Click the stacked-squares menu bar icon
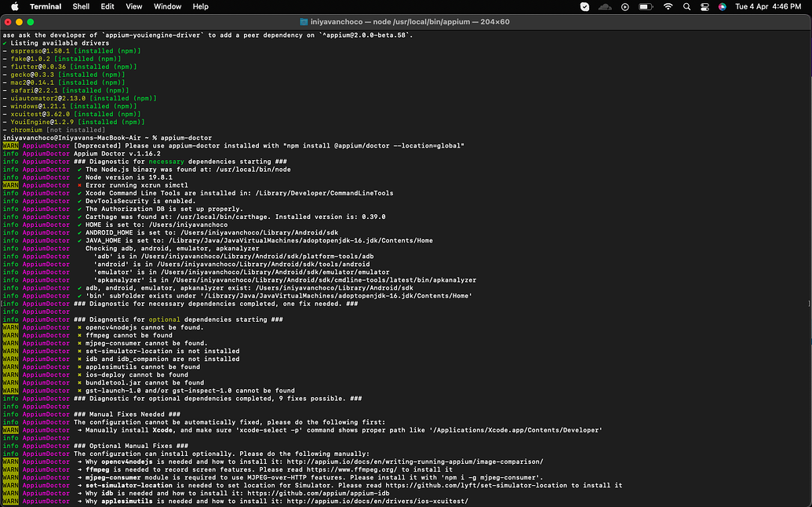 tap(705, 6)
